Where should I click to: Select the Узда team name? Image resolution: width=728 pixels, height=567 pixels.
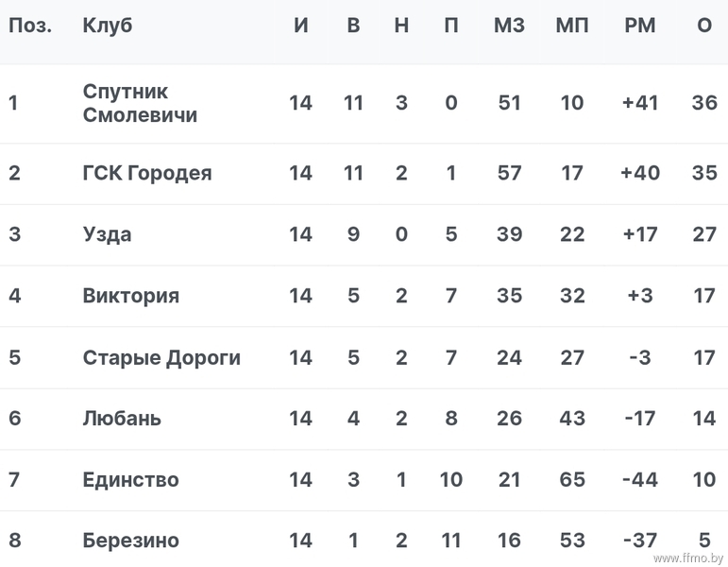click(x=108, y=234)
